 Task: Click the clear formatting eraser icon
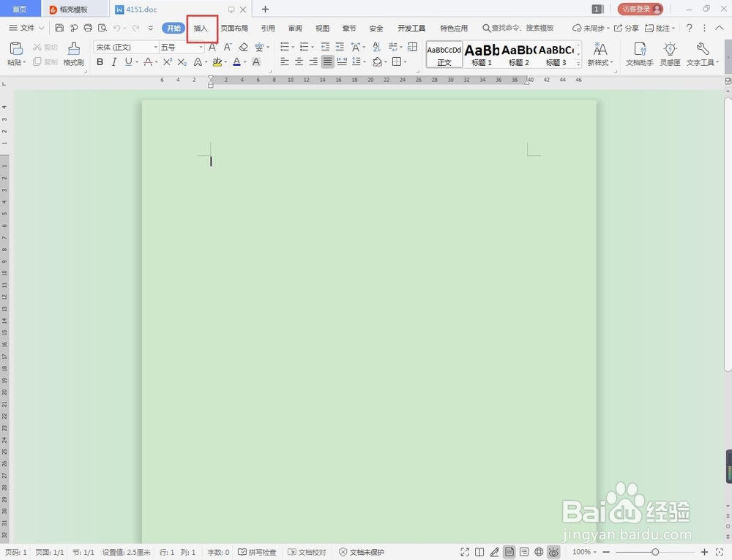(x=242, y=46)
